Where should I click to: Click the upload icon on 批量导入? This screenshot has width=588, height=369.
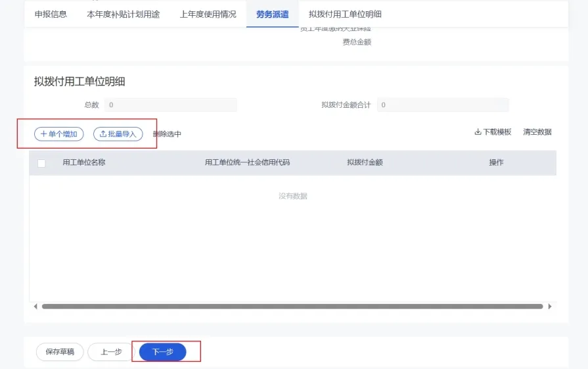click(x=102, y=134)
